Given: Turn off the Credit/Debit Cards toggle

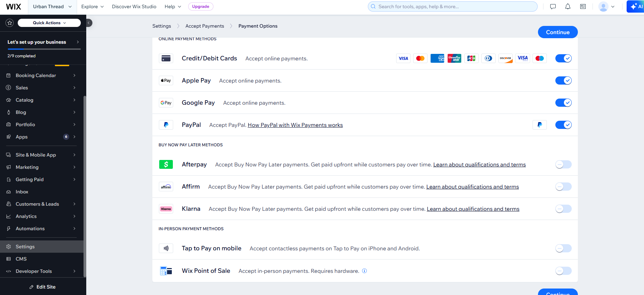Looking at the screenshot, I should tap(564, 58).
